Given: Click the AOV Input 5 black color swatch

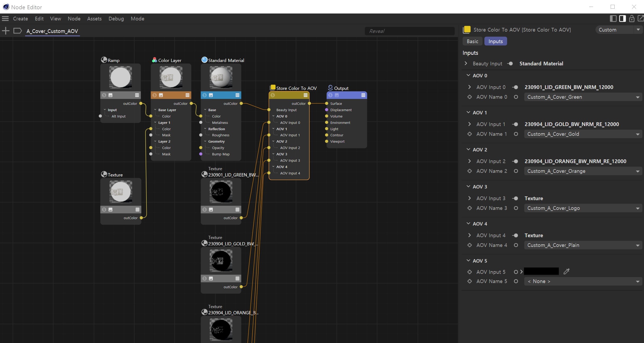Looking at the screenshot, I should tap(541, 271).
